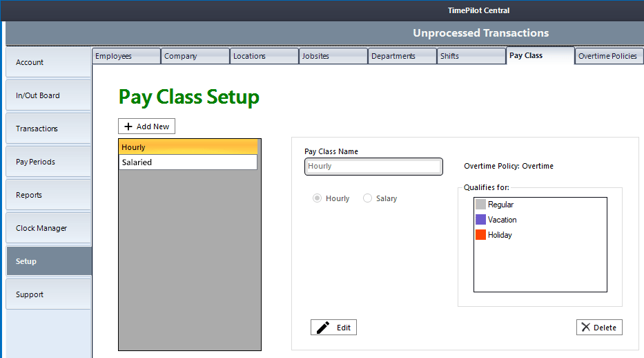Switch to the Overtime Policies tab
The image size is (644, 358).
[608, 56]
